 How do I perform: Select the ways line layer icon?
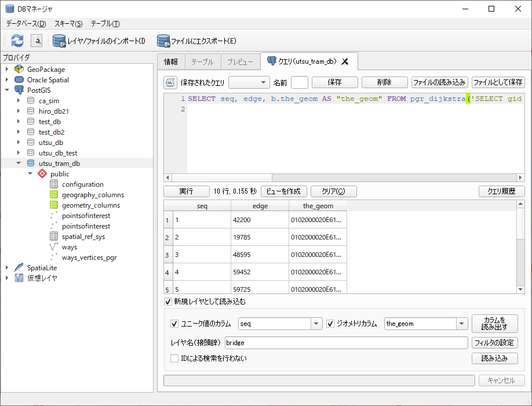click(54, 247)
